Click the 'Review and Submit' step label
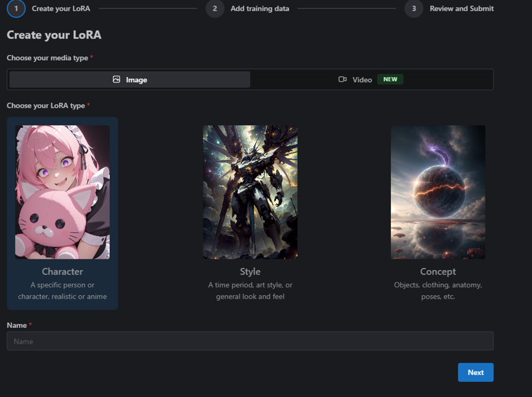Screen dimensions: 532x397 click(x=462, y=9)
